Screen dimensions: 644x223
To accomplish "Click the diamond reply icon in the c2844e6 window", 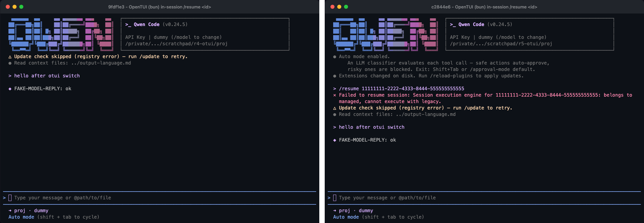I will [x=335, y=140].
